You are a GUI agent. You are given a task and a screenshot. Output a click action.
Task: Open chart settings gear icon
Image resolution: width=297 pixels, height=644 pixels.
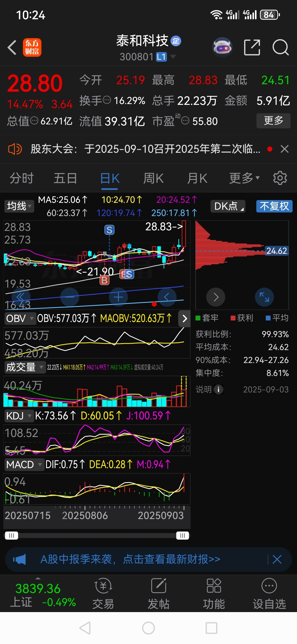[280, 178]
